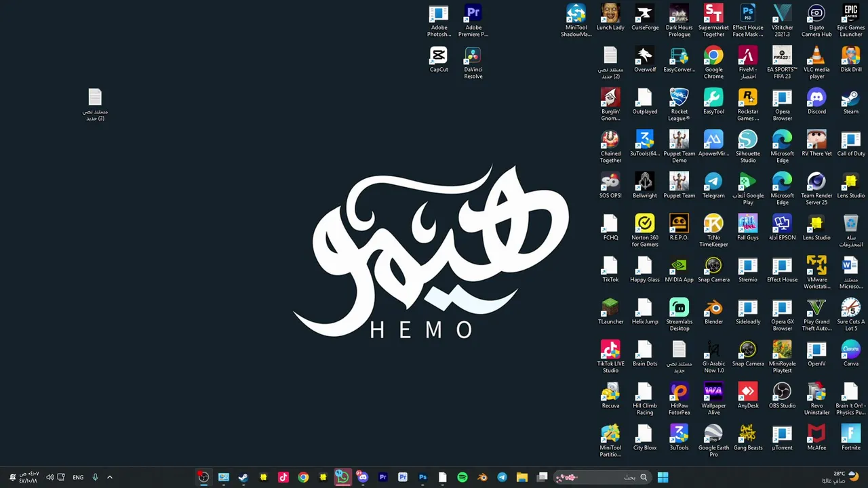Select the Google Chrome desktop icon
This screenshot has height=488, width=868.
click(x=713, y=63)
